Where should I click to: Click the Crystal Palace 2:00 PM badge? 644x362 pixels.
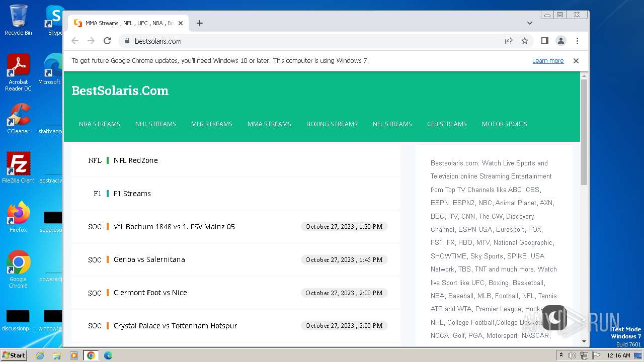click(x=344, y=326)
